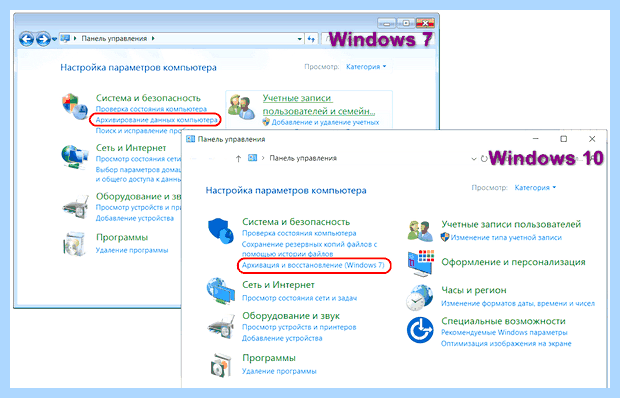620x398 pixels.
Task: Click Панель управления breadcrumb in Windows 10 window
Action: (303, 158)
